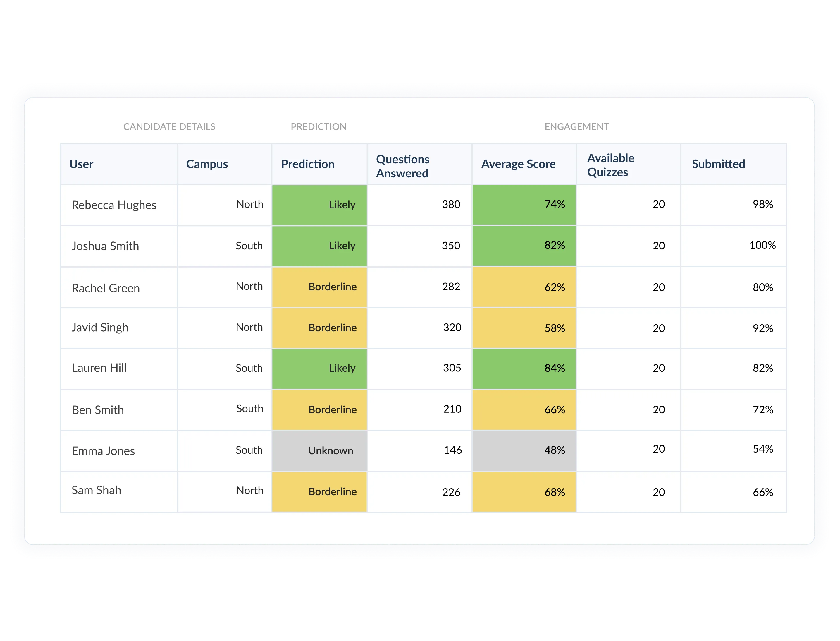Select the PREDICTION section label
840x641 pixels.
319,127
